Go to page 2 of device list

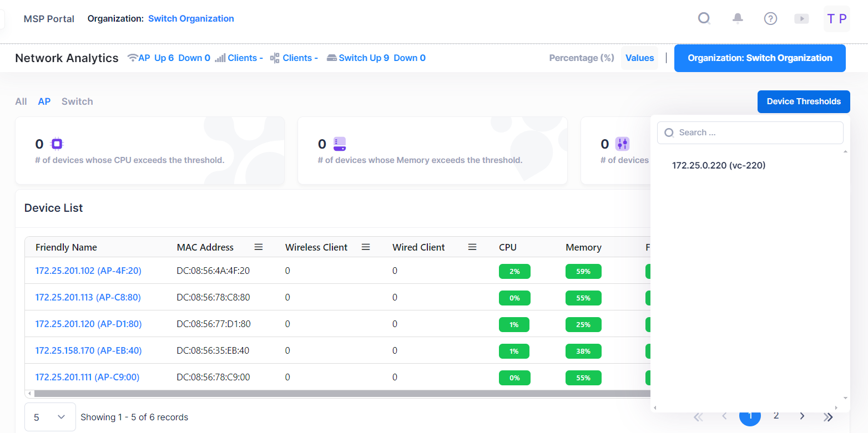click(x=776, y=416)
